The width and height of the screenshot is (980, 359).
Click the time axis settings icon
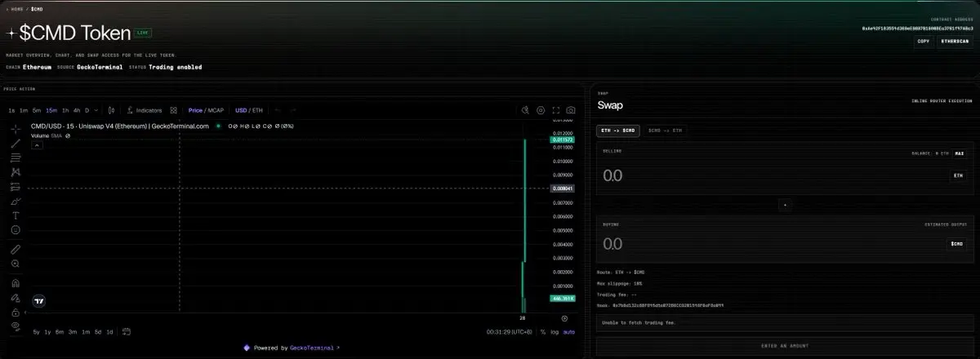point(564,318)
